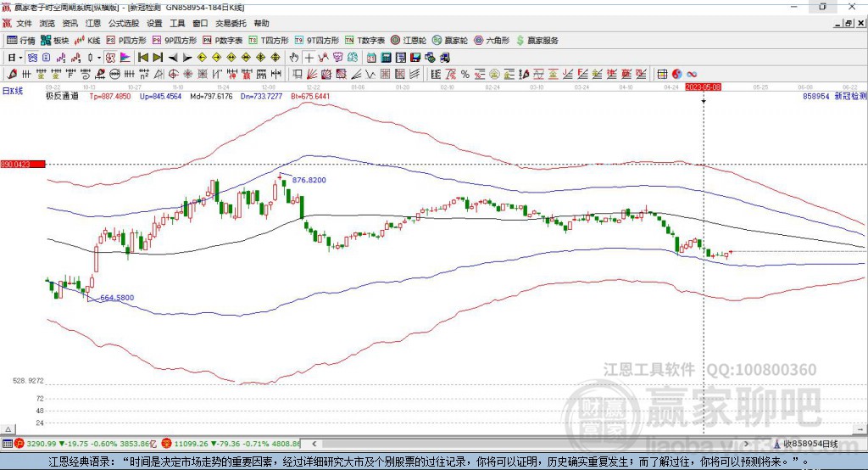Click the red save disk icon
Viewport: 868px width, 470px height.
(x=415, y=58)
